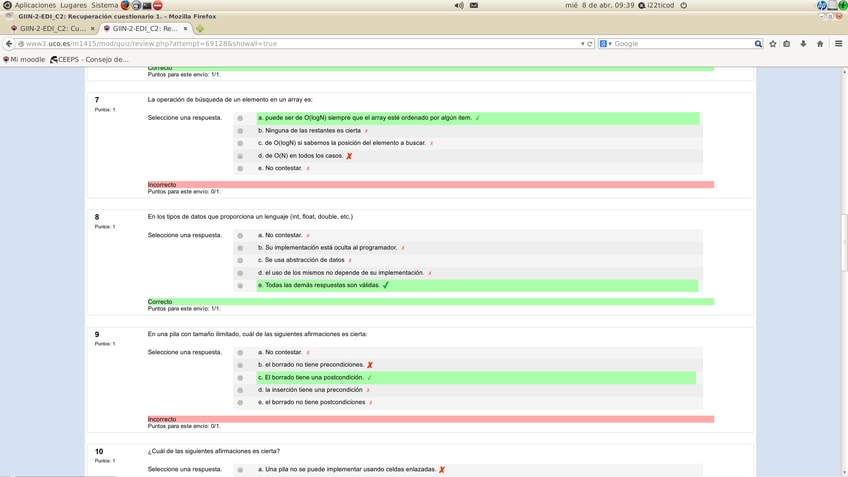Open the Google search engine selector dropdown
Image resolution: width=848 pixels, height=477 pixels.
click(x=605, y=44)
